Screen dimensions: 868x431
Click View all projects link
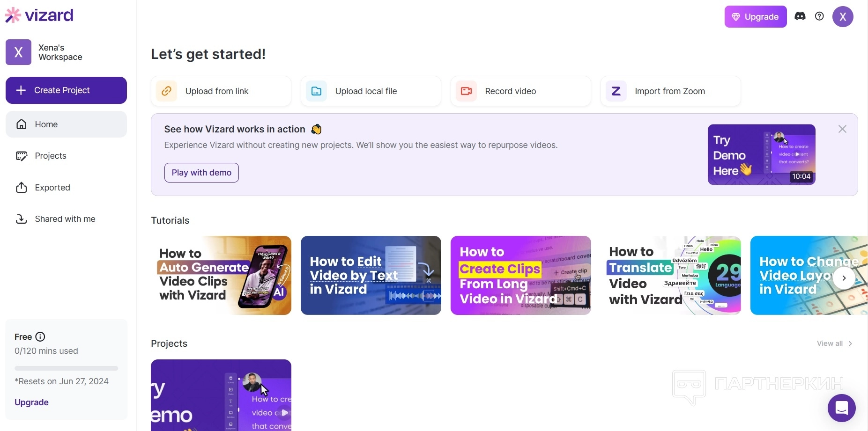click(834, 343)
